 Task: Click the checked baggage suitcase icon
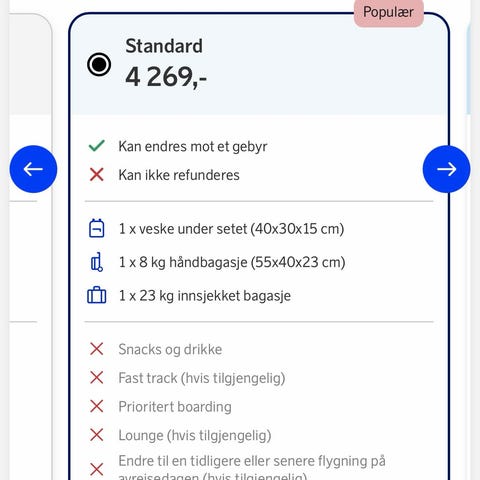click(x=97, y=295)
